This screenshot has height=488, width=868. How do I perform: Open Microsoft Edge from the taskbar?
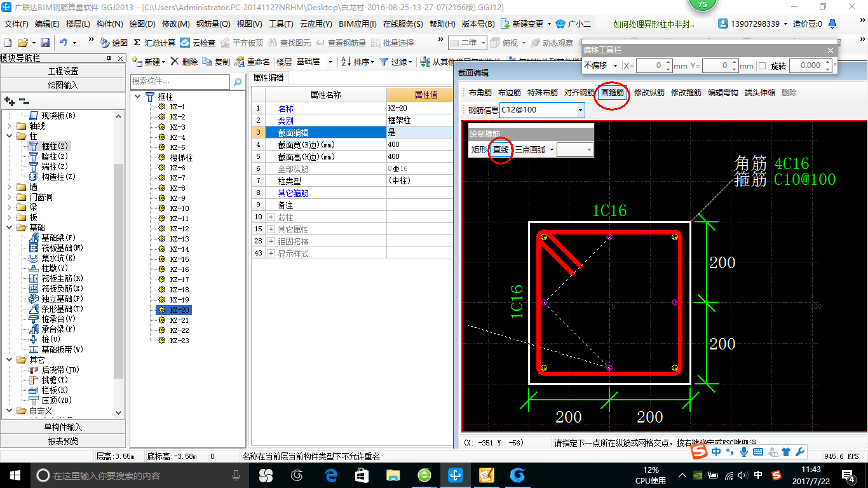(x=330, y=475)
